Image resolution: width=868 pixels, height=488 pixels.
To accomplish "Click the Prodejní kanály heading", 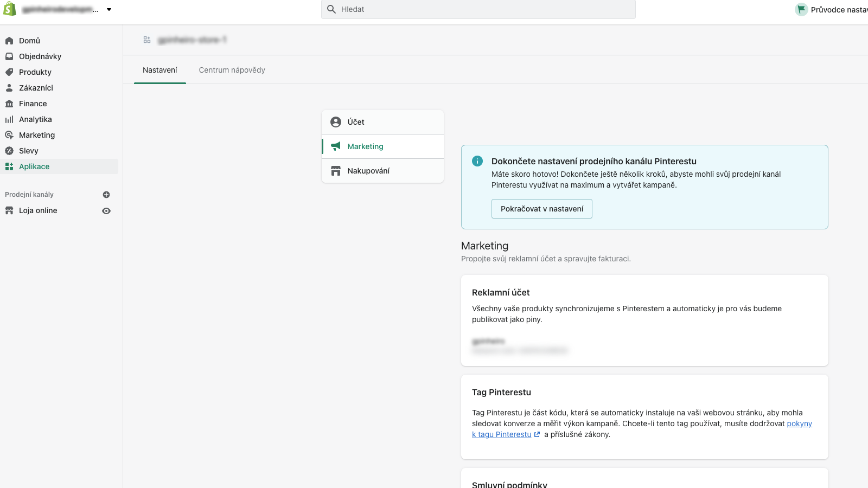I will tap(29, 195).
